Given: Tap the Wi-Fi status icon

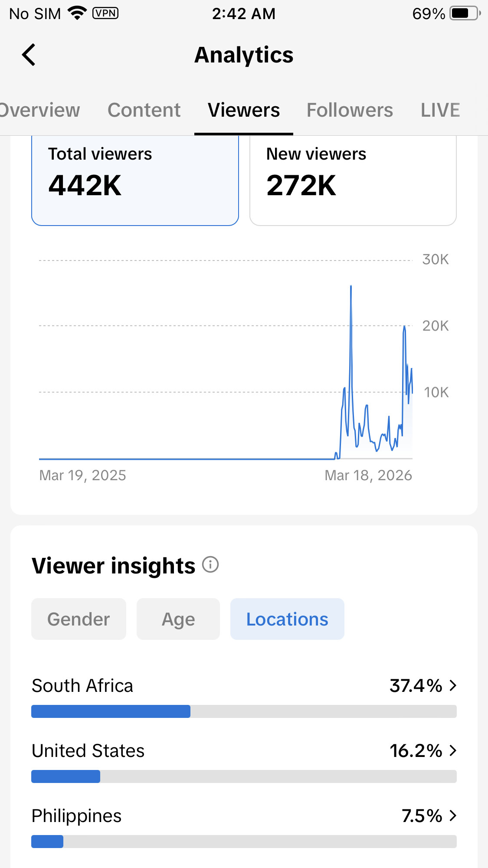Looking at the screenshot, I should pos(78,13).
